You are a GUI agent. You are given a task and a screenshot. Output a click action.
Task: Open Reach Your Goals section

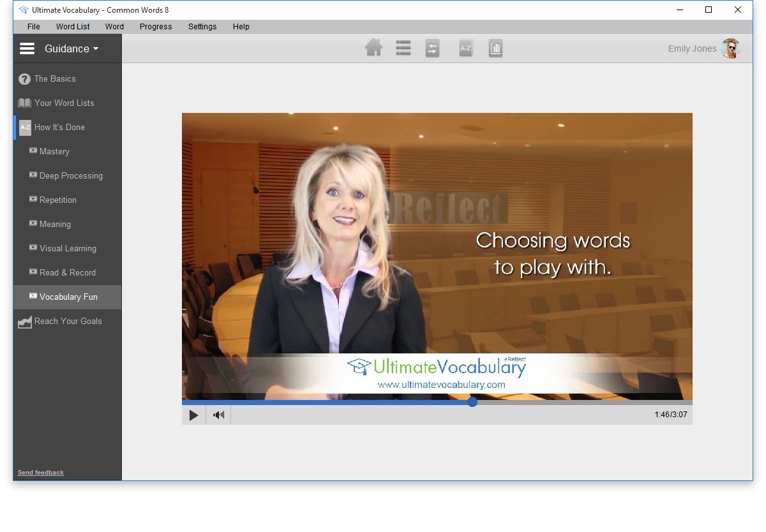(68, 321)
